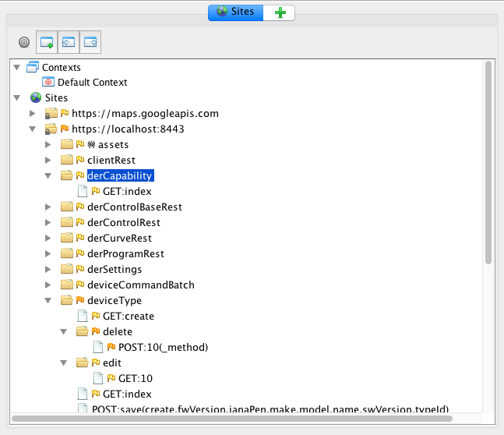Click the vertical scrollbar of the tree
Viewport: 504px width, 435px height.
[488, 164]
